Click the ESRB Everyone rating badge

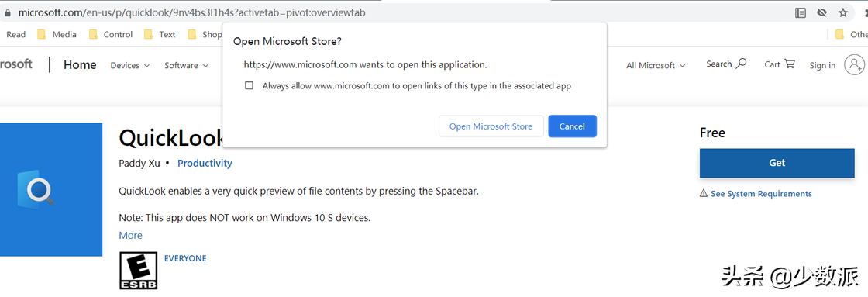point(139,271)
